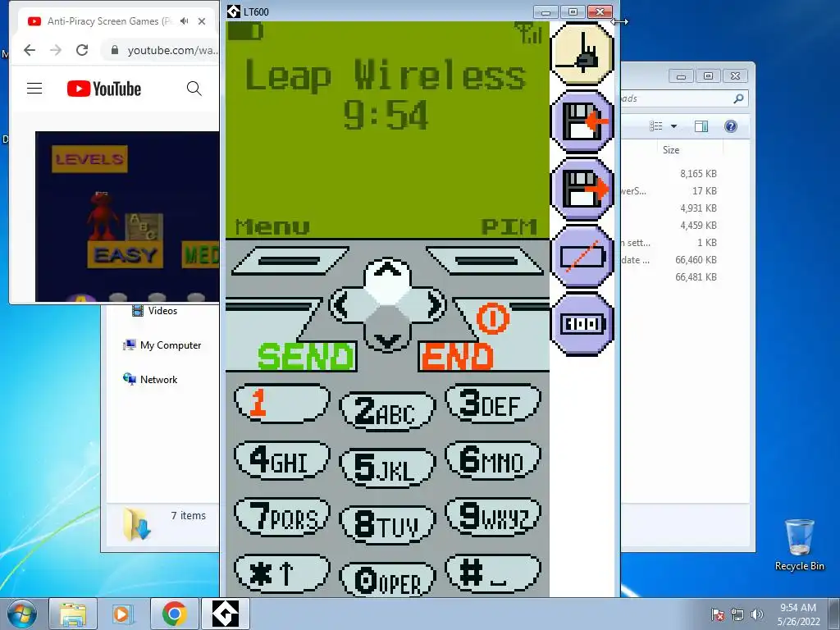840x630 pixels.
Task: Open the Explorer change view dropdown arrow
Action: tap(674, 126)
